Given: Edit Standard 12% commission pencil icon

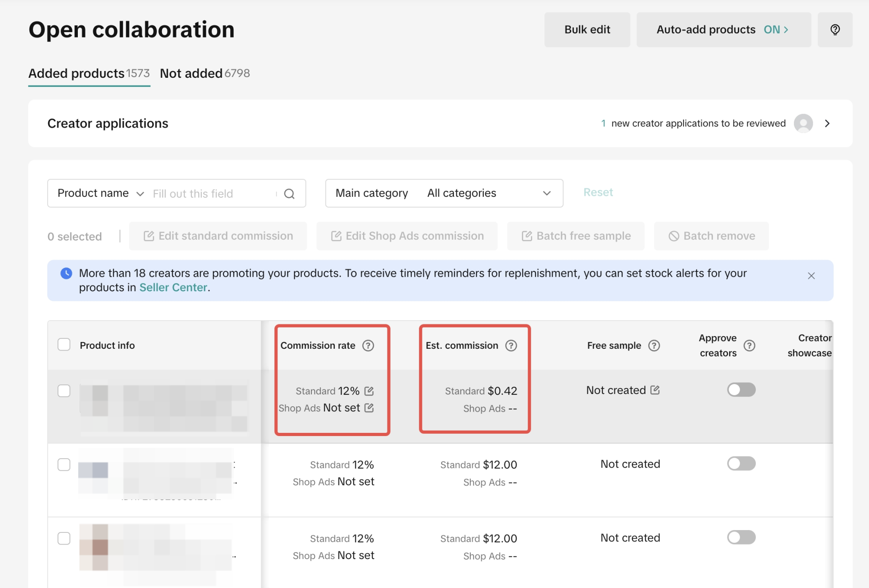Looking at the screenshot, I should [369, 391].
